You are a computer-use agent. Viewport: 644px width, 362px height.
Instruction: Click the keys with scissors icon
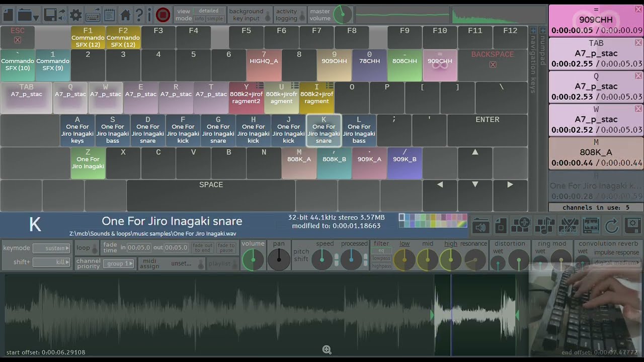(568, 226)
